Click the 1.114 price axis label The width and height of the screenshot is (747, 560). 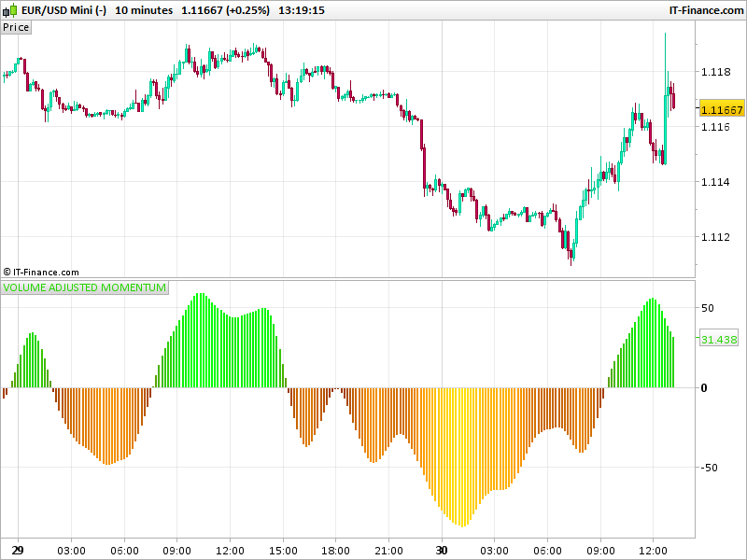pos(715,182)
